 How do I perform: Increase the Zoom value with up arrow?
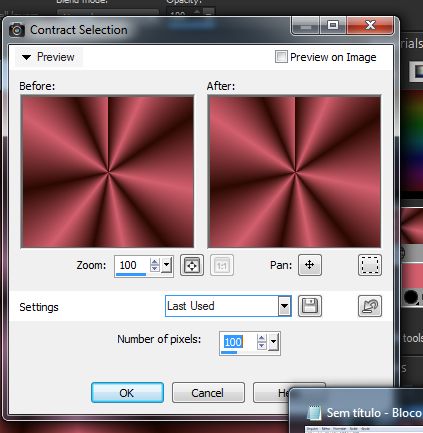click(x=154, y=262)
